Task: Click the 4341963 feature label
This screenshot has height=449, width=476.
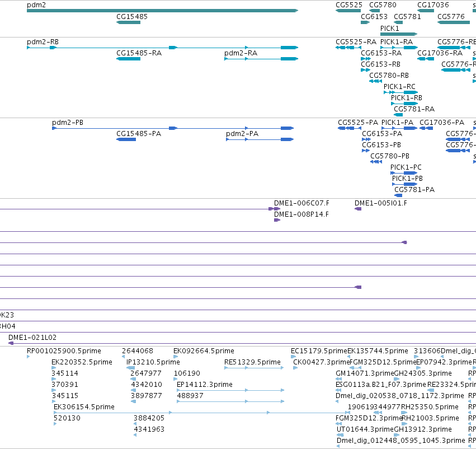Action: click(149, 429)
